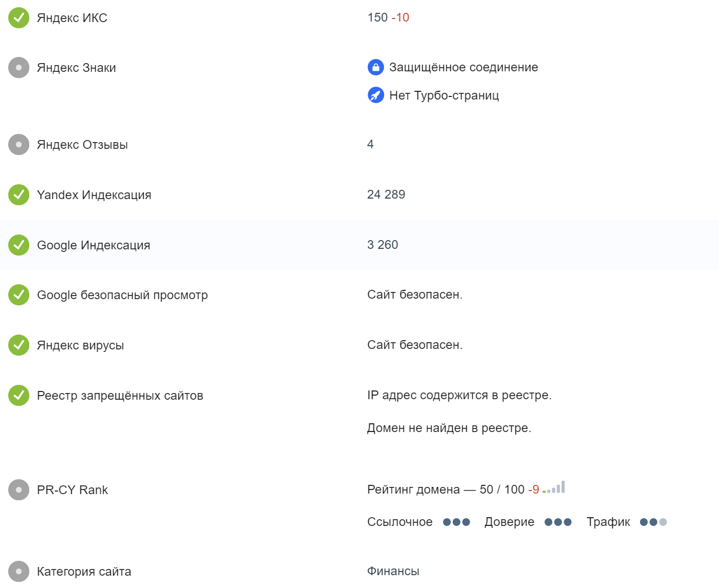
Task: Click the Ссылочное three-dot indicator
Action: 456,522
